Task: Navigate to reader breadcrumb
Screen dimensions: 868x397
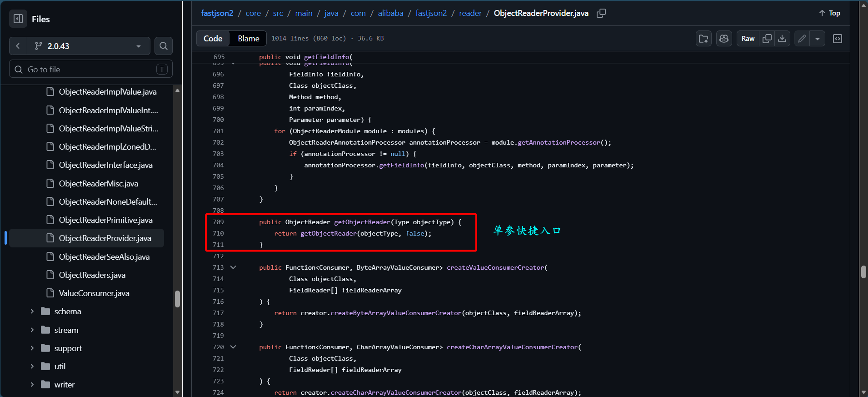Action: tap(470, 13)
